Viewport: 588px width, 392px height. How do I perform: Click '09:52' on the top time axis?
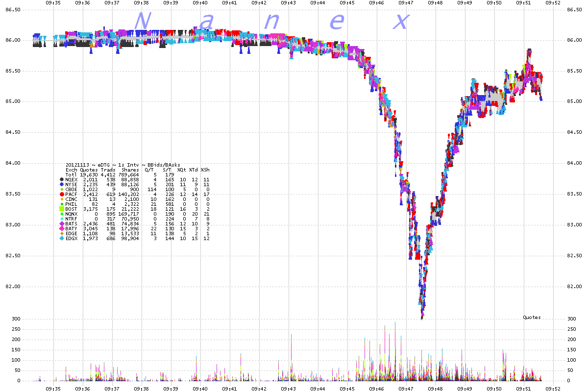(x=553, y=2)
